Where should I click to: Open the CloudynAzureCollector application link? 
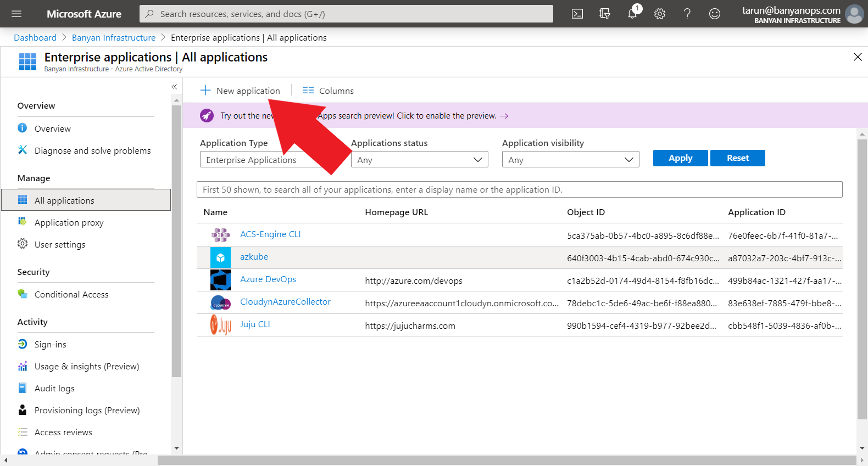(285, 301)
